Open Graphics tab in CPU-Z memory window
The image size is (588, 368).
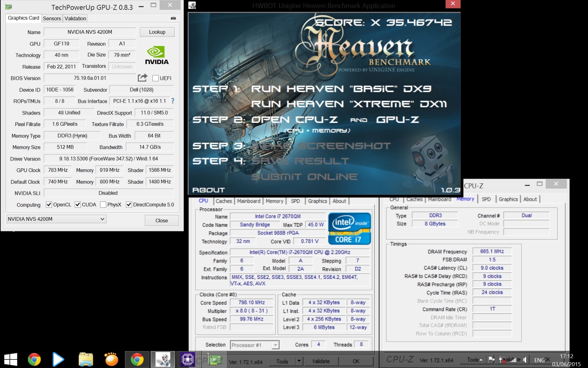click(x=508, y=199)
